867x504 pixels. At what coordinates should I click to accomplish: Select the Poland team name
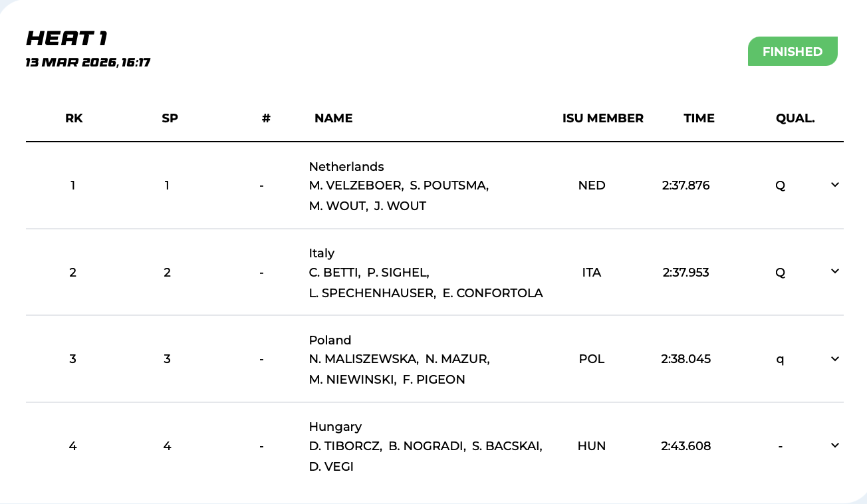[330, 340]
